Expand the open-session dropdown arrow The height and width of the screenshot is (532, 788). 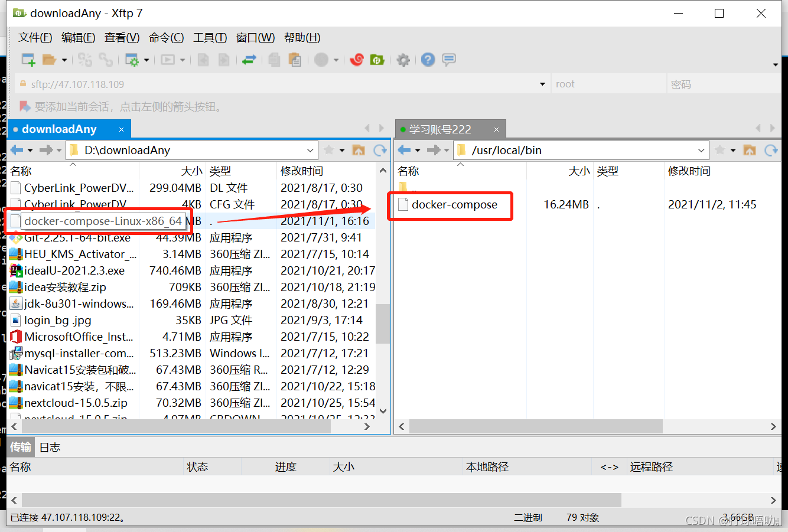64,60
